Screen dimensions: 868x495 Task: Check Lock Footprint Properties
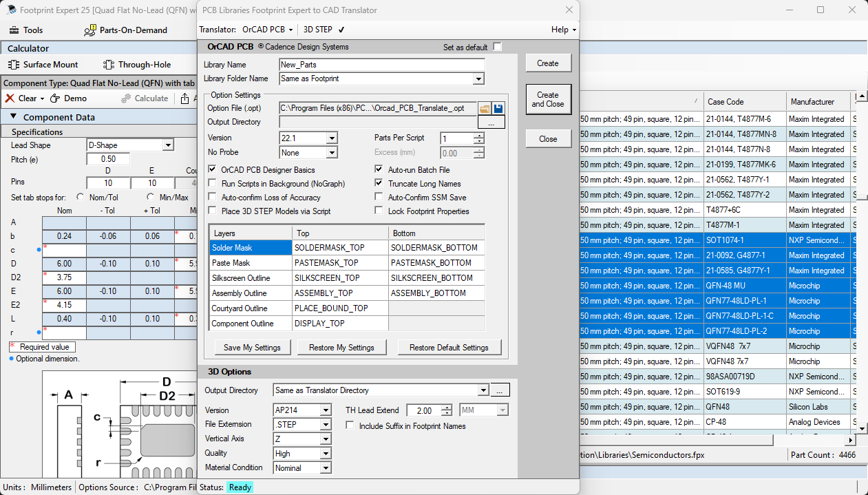point(379,211)
